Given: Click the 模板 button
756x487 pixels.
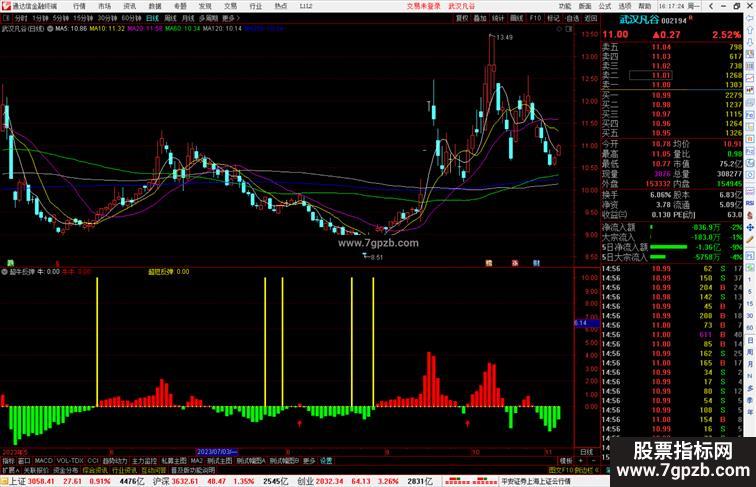Looking at the screenshot, I should (566, 461).
